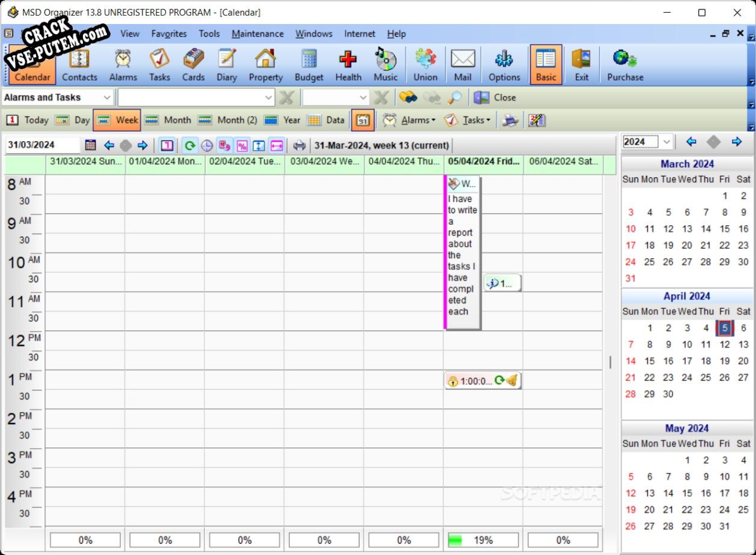Open the Property module
This screenshot has width=756, height=555.
pos(265,65)
